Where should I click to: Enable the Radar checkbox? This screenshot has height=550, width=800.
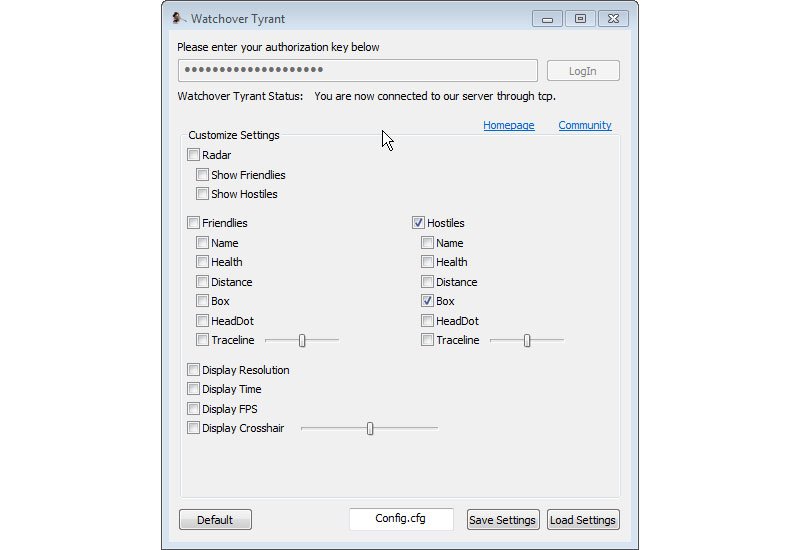click(193, 155)
